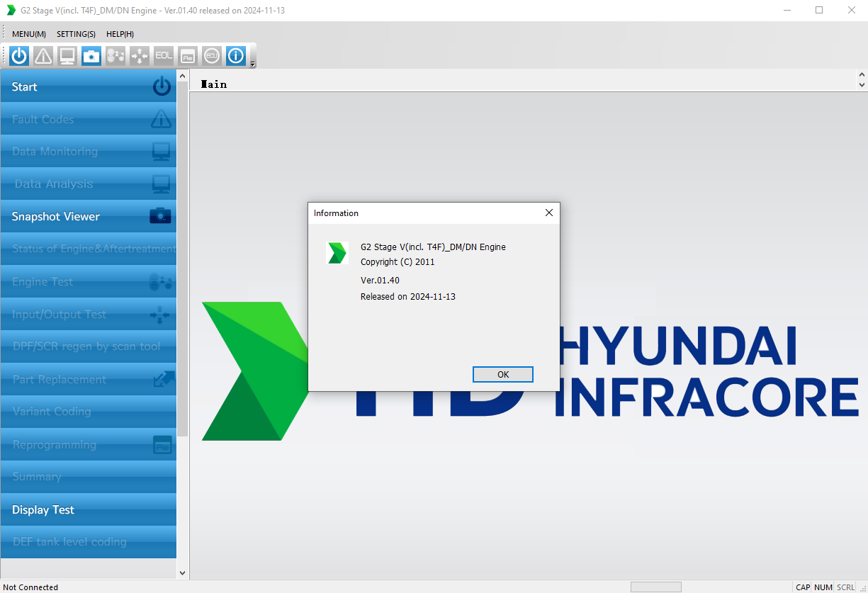The width and height of the screenshot is (868, 593).
Task: Select Variant Coding sidebar item
Action: pos(89,412)
